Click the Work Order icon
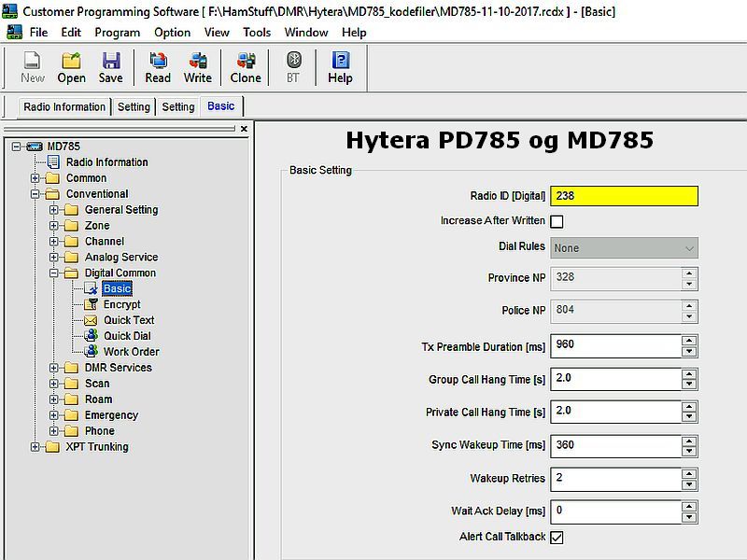Screen dimensions: 747x560 91,352
